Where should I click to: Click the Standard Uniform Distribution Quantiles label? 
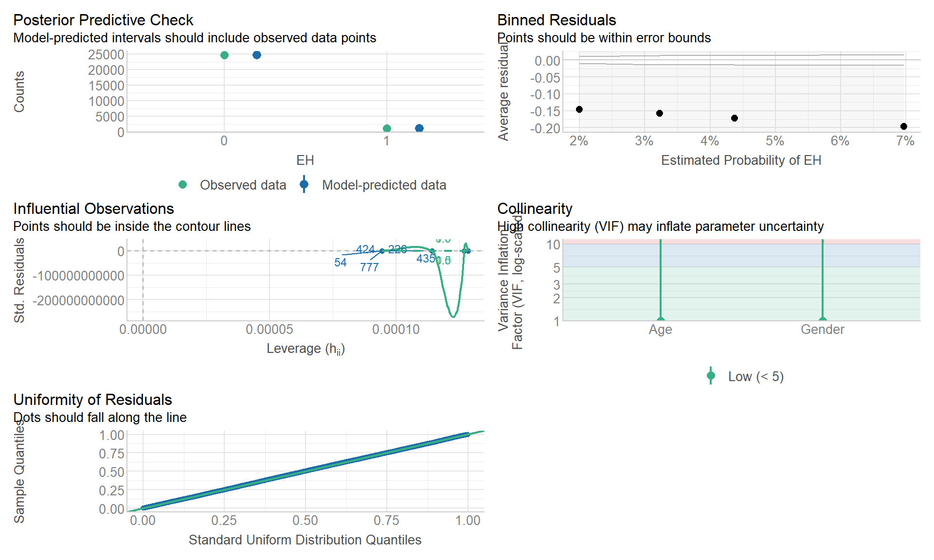point(305,540)
